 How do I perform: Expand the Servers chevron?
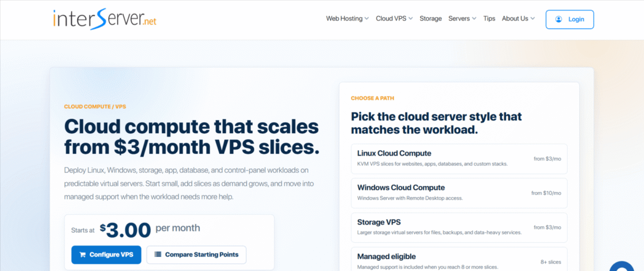[x=474, y=18]
